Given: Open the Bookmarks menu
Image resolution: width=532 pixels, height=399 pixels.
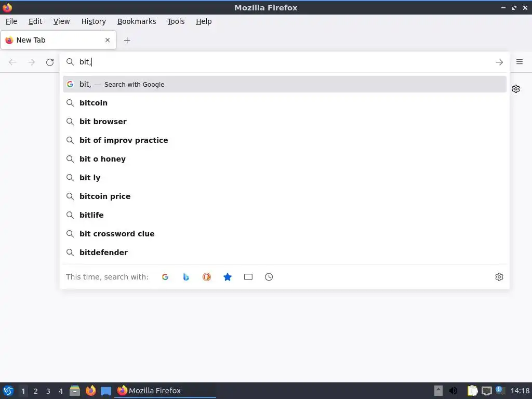Looking at the screenshot, I should point(137,21).
